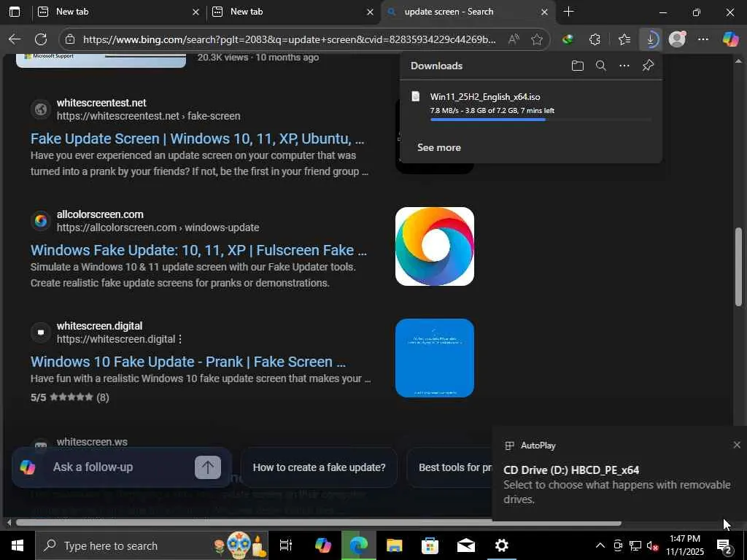This screenshot has width=747, height=560.
Task: Open Copilot app from the taskbar
Action: pos(323,545)
